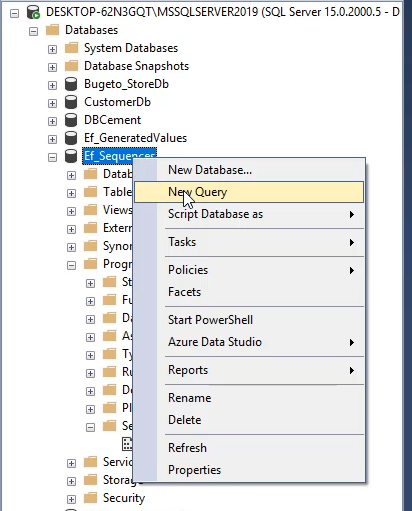Viewport: 412px width, 511px height.
Task: Click the Storage folder icon
Action: pos(90,480)
